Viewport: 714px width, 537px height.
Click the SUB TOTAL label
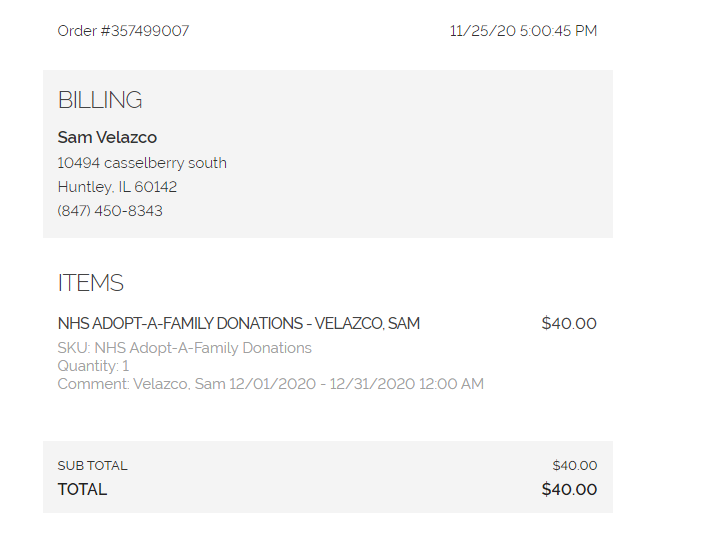tap(92, 466)
